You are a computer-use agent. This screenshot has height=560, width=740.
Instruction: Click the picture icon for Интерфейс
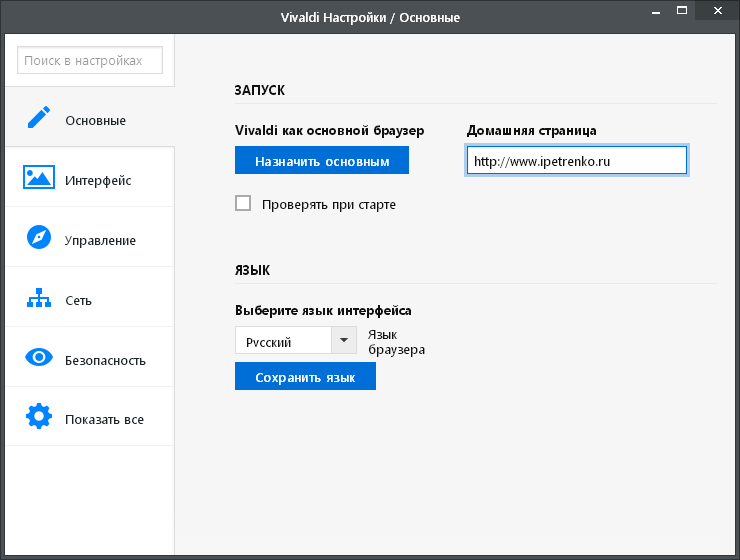(39, 177)
